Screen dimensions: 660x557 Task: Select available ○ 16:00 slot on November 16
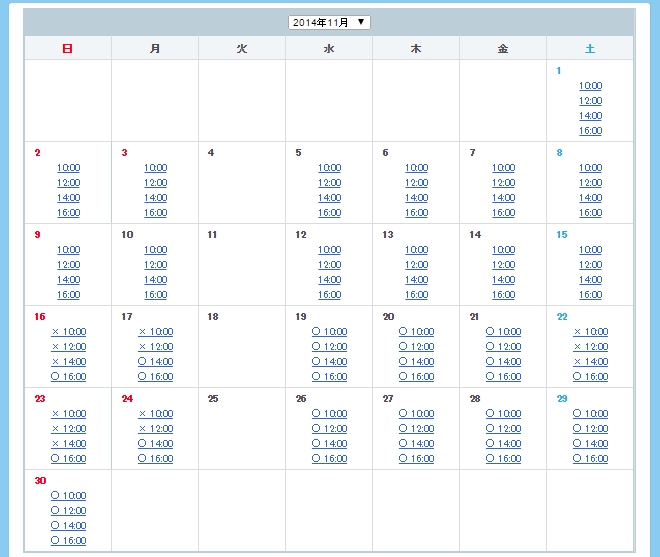tap(69, 377)
